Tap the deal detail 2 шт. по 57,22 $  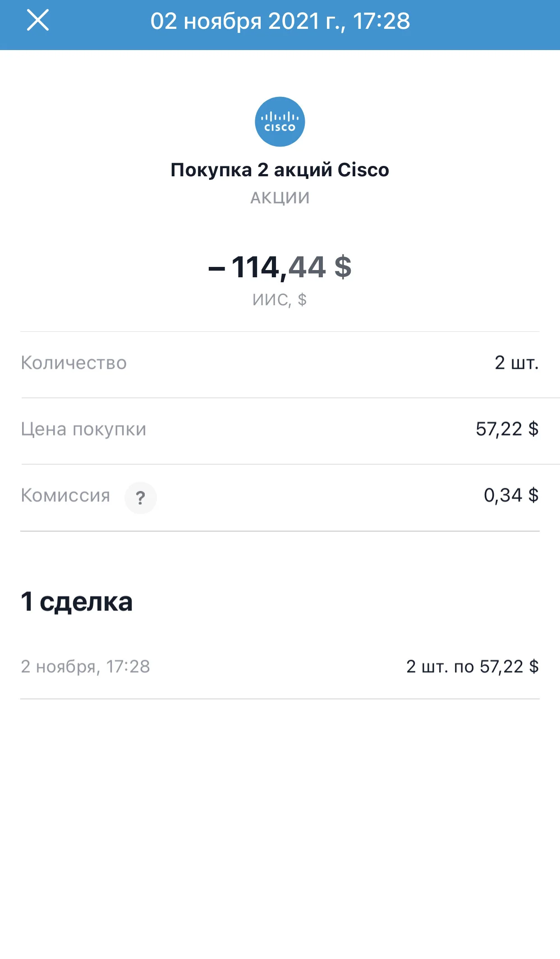473,667
